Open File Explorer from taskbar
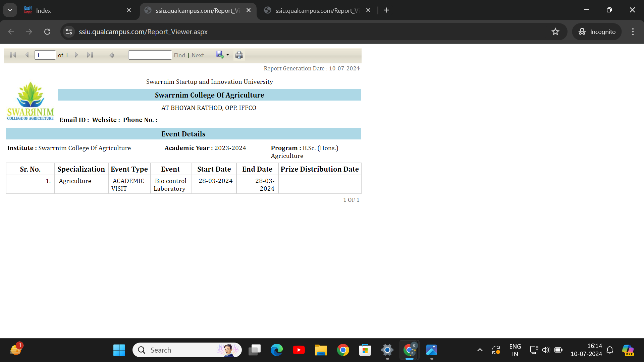Viewport: 644px width, 362px height. click(321, 350)
